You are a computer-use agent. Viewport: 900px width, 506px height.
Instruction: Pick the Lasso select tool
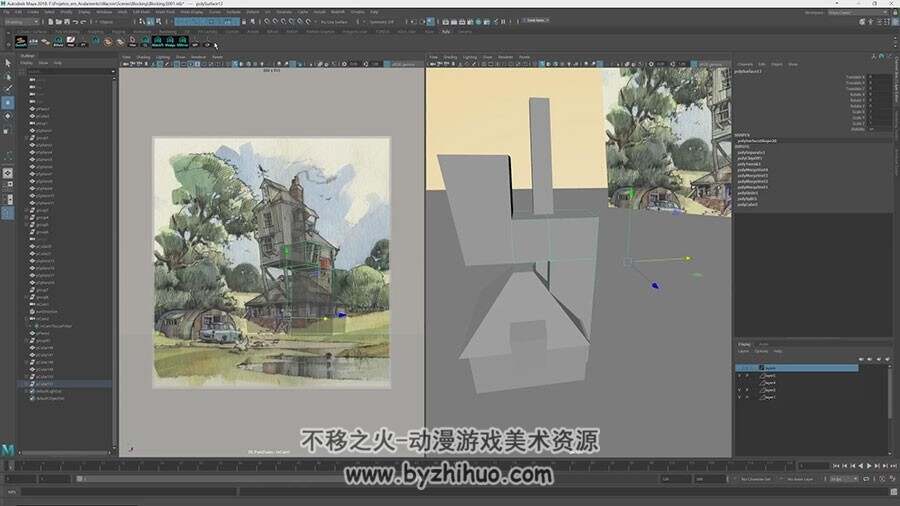(7, 76)
